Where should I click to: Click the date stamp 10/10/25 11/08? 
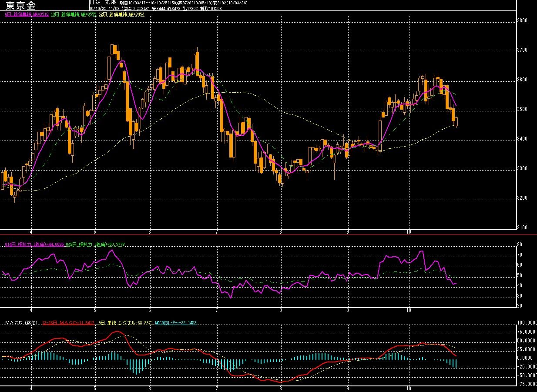[104, 8]
